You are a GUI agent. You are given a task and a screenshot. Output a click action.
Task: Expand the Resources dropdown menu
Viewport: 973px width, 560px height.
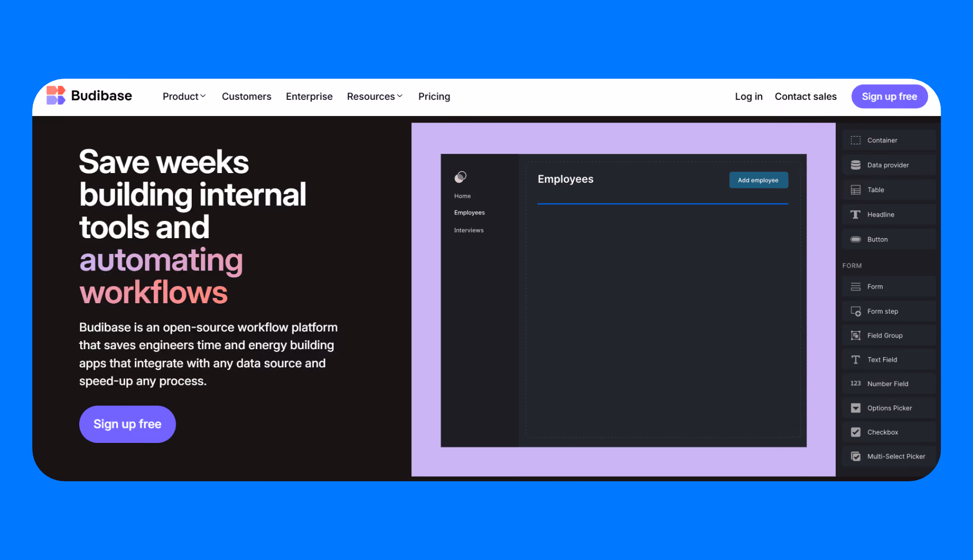pyautogui.click(x=375, y=96)
